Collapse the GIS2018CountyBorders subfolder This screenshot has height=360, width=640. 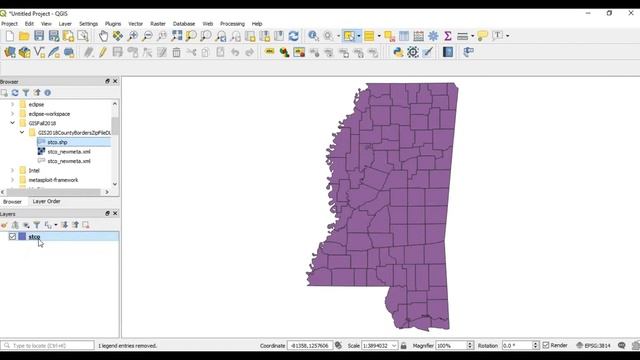click(x=22, y=132)
